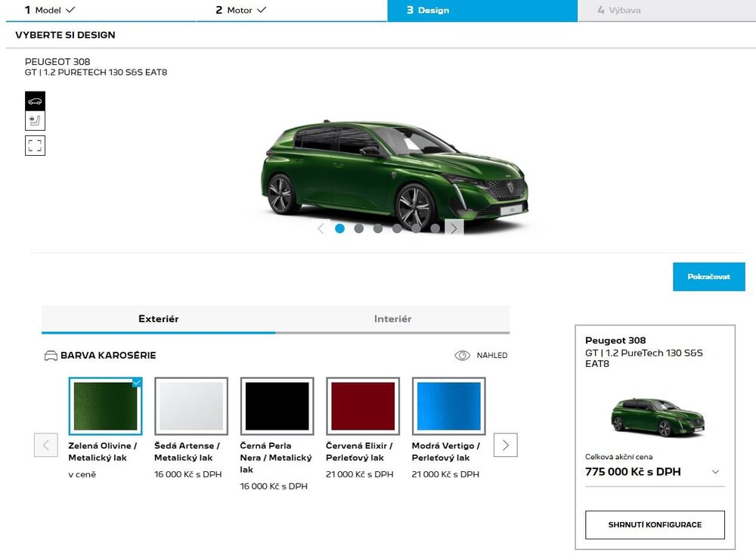Screen dimensions: 756x556
Task: Click main green Peugeot 308 image
Action: click(x=395, y=175)
